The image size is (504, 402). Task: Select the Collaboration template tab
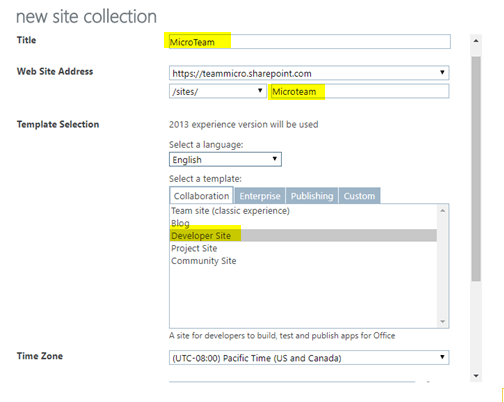click(x=201, y=196)
